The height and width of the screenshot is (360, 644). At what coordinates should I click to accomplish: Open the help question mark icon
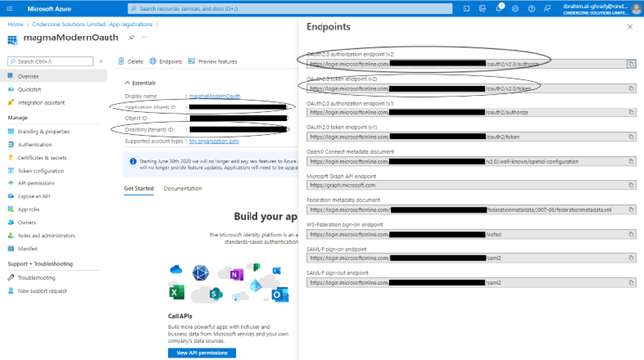click(531, 8)
